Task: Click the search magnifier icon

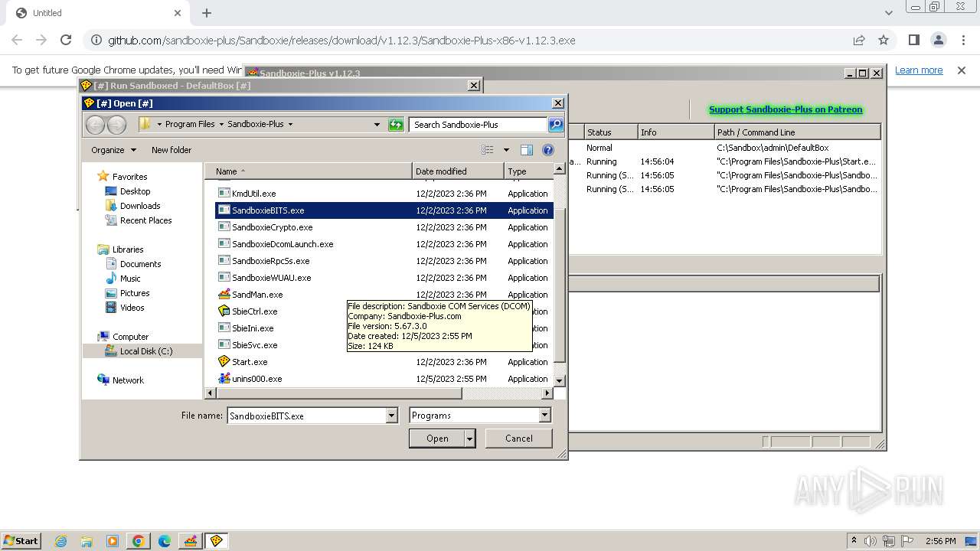Action: [556, 124]
